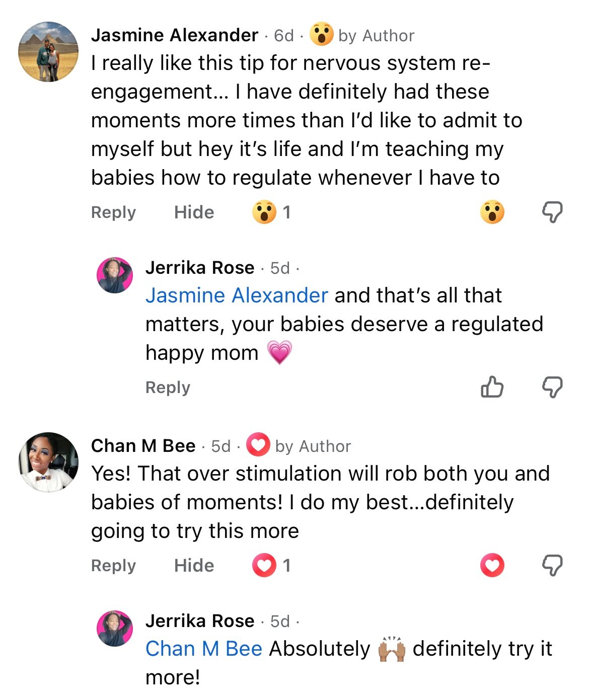Open Chan M Bee's name at comment header
This screenshot has width=589, height=700.
143,446
